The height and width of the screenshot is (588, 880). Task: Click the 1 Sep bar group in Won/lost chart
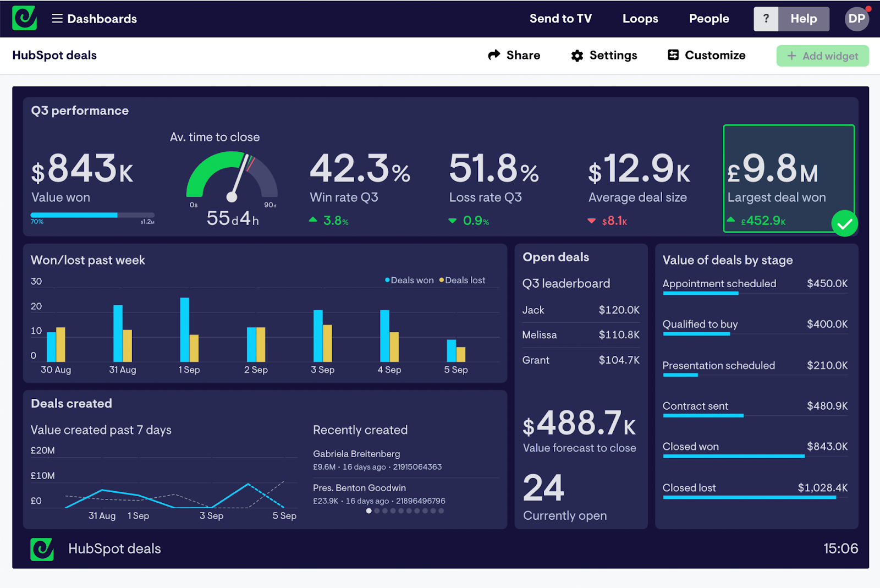189,329
